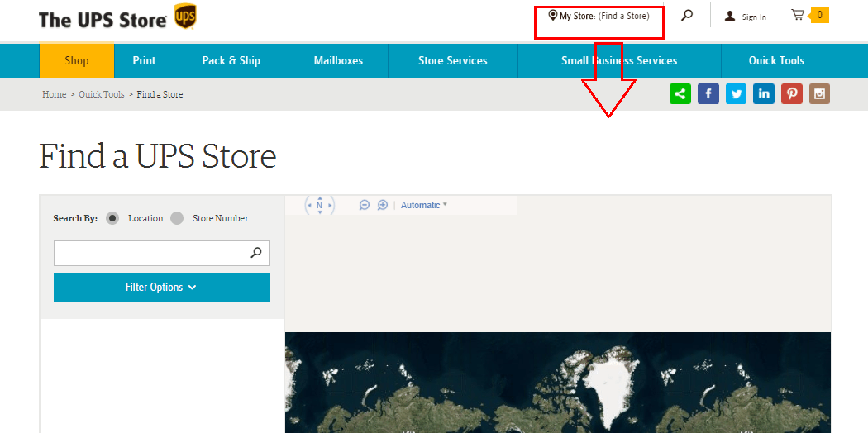
Task: Open the header search magnifier icon
Action: tap(687, 16)
